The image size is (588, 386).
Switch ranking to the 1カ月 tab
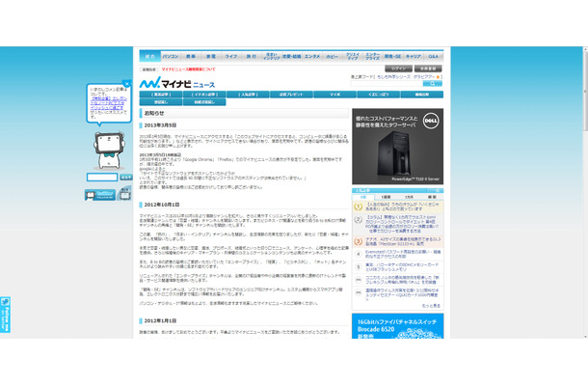click(409, 197)
